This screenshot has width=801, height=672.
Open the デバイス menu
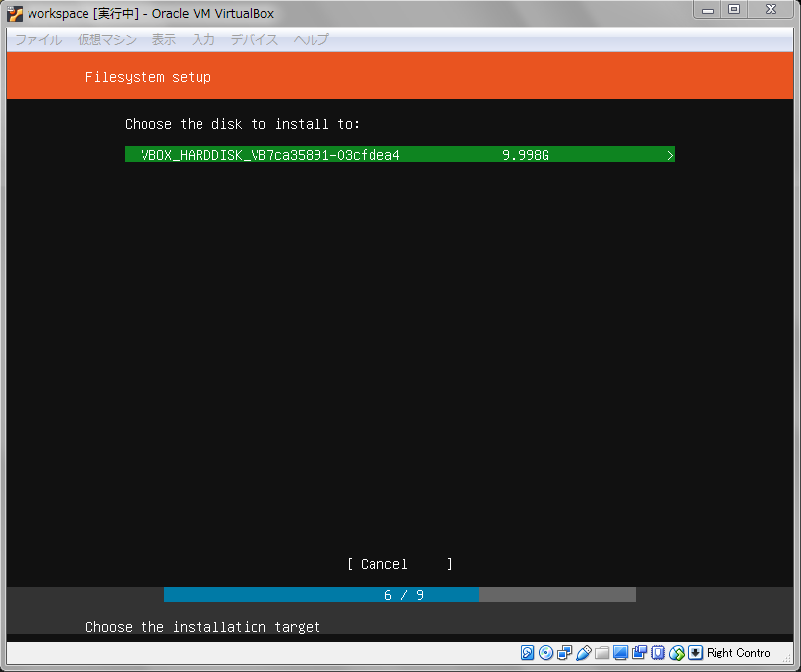[254, 40]
